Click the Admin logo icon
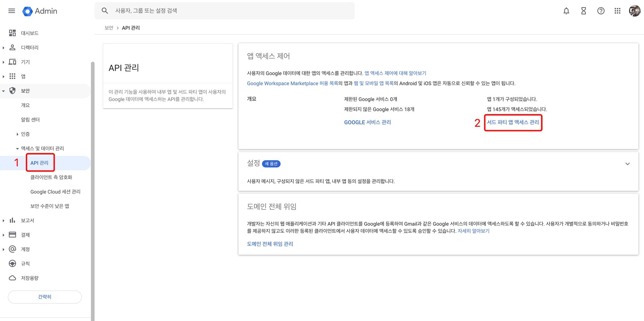The width and height of the screenshot is (644, 321). (x=28, y=11)
